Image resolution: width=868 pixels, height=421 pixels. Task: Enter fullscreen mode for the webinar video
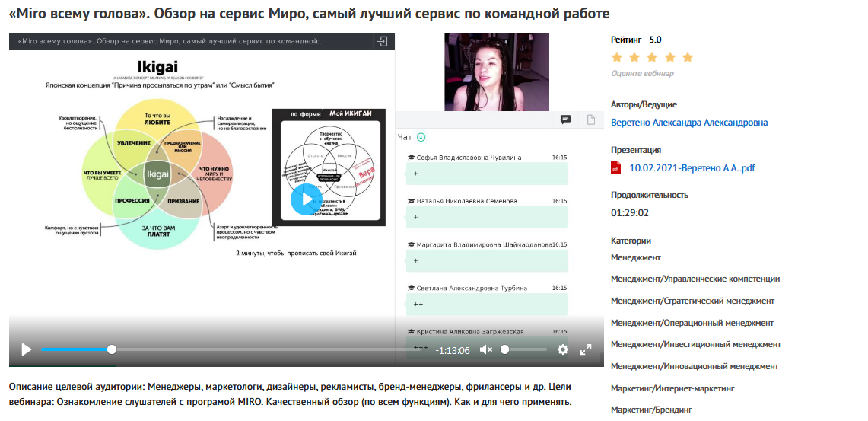click(586, 350)
